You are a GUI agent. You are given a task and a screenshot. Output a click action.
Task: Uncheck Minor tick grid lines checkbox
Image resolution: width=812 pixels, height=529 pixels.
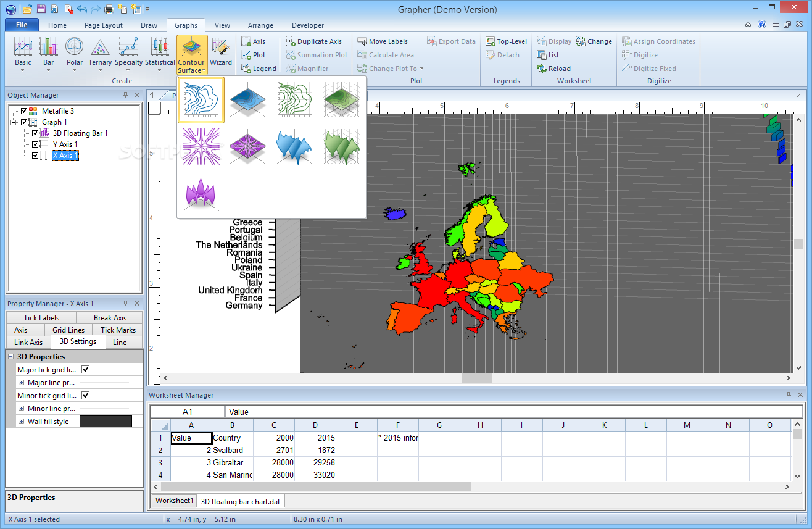86,396
